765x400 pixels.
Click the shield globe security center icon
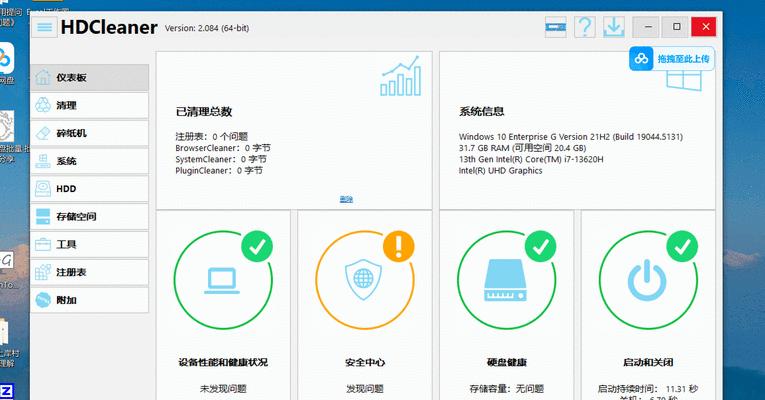click(363, 280)
